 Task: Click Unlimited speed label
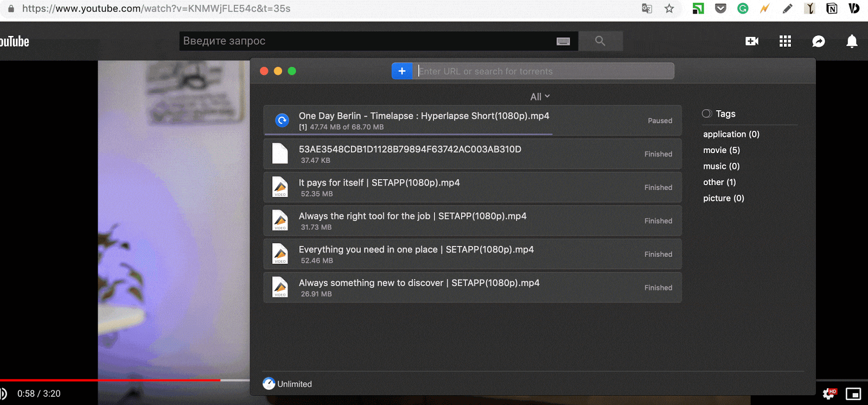(295, 384)
